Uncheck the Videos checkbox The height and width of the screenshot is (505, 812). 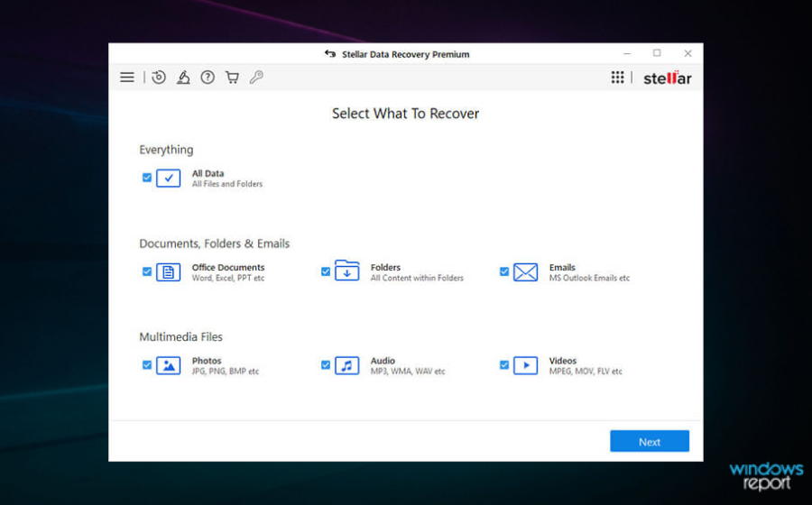point(504,365)
